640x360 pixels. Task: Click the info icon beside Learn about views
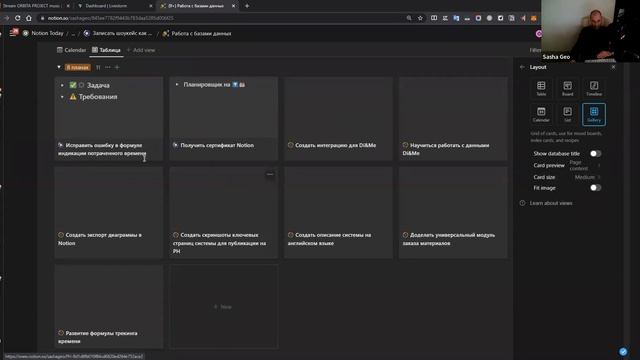pos(522,203)
